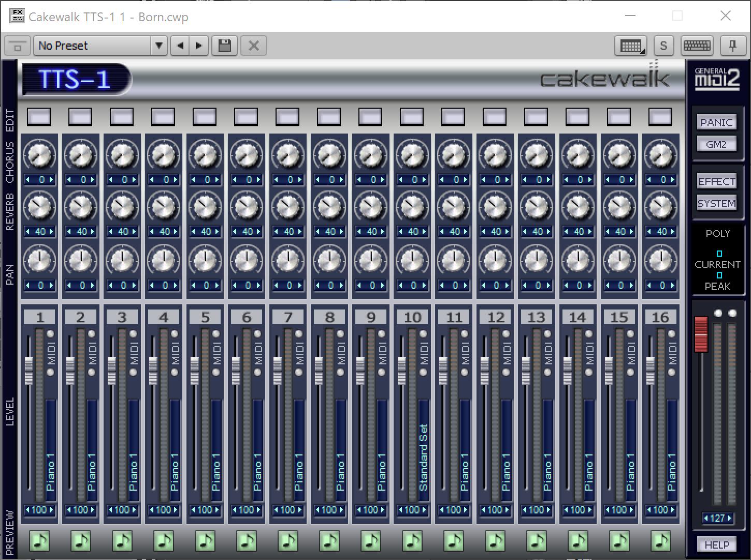751x560 pixels.
Task: Click the delete preset X icon
Action: point(254,46)
